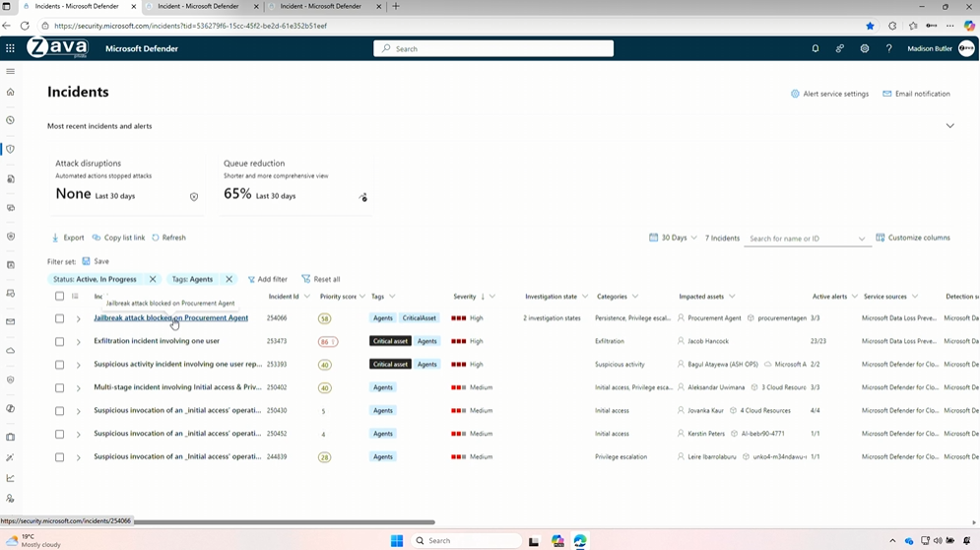Select all incidents with header checkbox
This screenshot has height=550, width=980.
coord(59,296)
